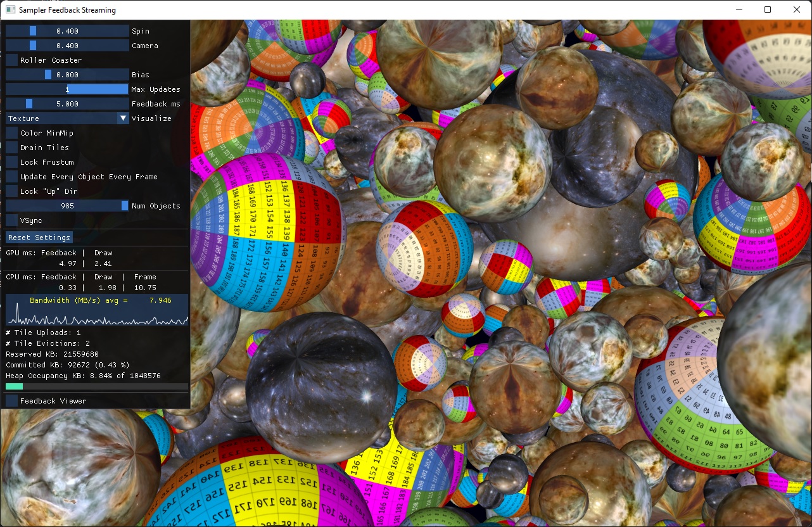The height and width of the screenshot is (527, 812).
Task: Enable the VSync checkbox
Action: tap(11, 220)
